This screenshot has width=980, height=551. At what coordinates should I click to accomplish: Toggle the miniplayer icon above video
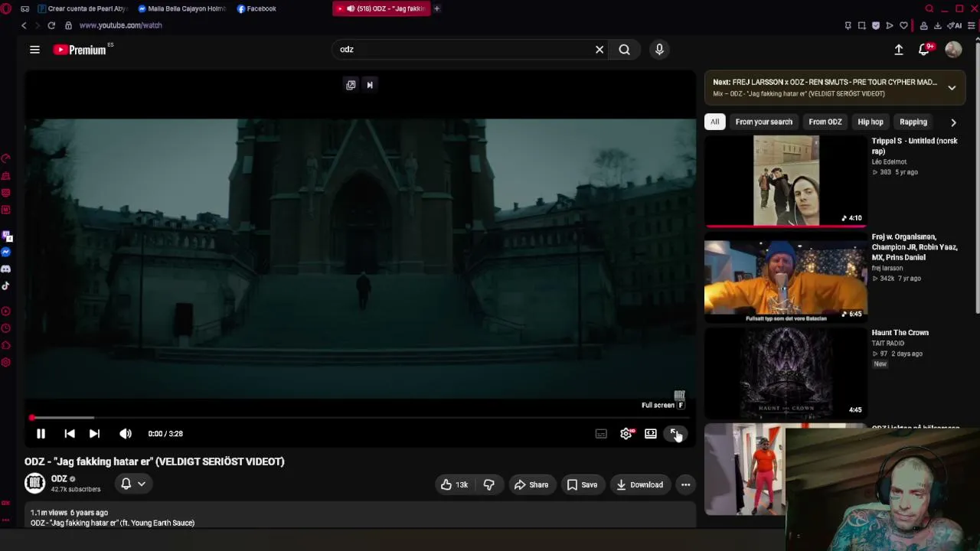(351, 85)
